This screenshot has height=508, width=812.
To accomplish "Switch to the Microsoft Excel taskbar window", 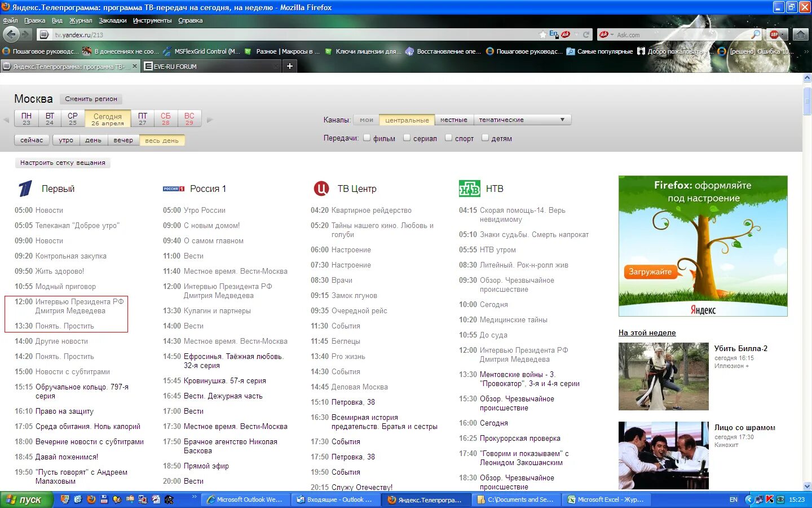I will pyautogui.click(x=607, y=500).
